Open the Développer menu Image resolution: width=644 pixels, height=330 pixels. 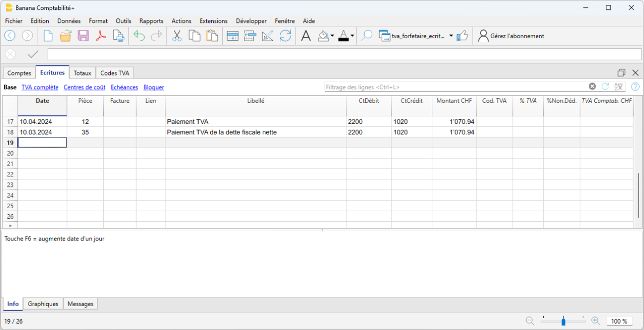coord(251,21)
